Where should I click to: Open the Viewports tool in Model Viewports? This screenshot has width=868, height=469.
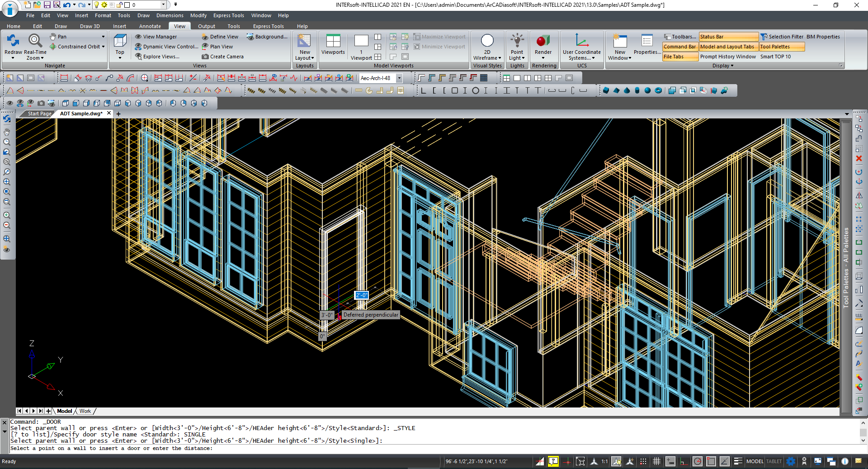(333, 45)
